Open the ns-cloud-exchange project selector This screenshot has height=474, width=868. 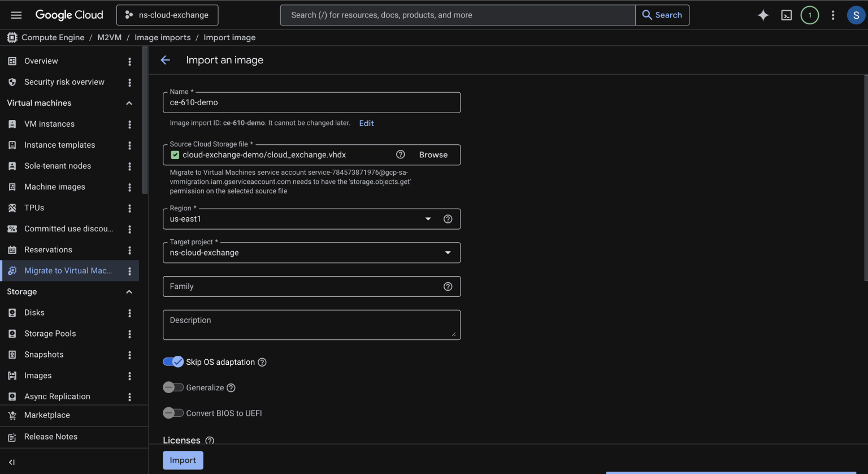[x=167, y=15]
